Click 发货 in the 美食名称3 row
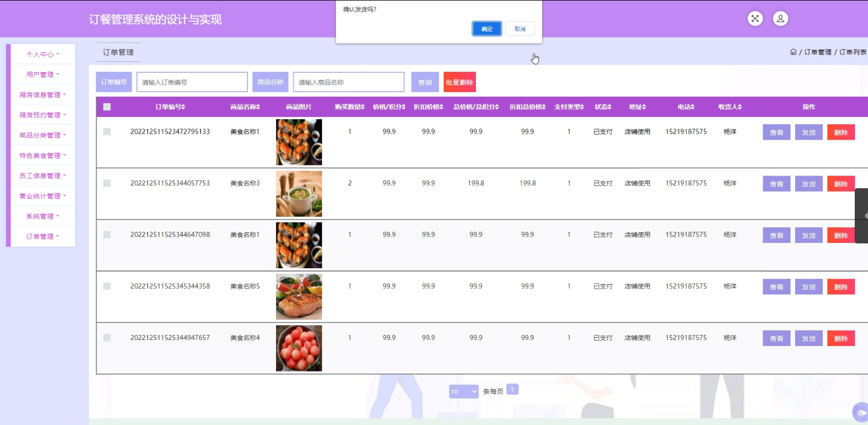This screenshot has width=868, height=425. click(x=809, y=184)
